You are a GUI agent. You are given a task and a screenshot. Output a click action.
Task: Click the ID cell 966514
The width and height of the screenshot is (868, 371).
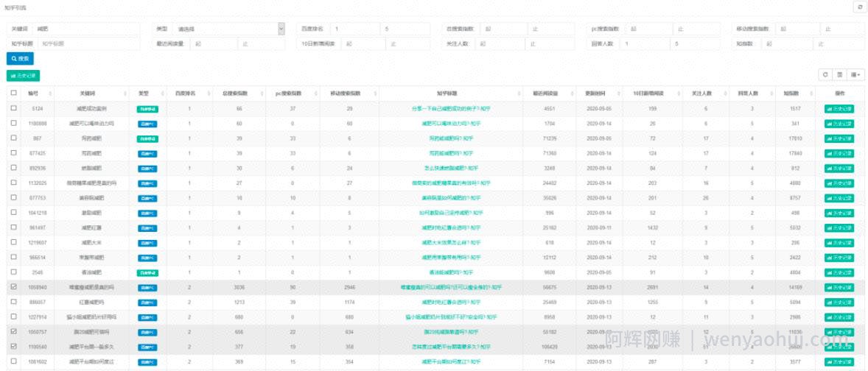(x=37, y=258)
